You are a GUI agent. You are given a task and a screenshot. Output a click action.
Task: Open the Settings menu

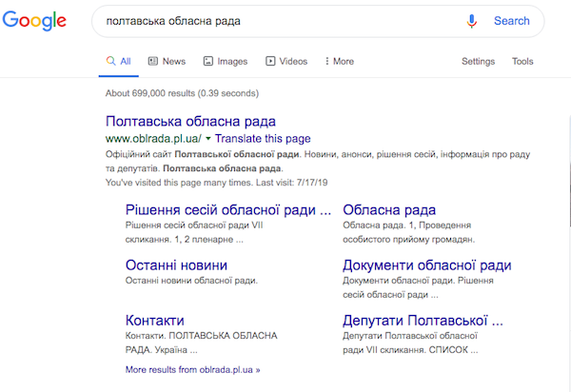point(478,62)
